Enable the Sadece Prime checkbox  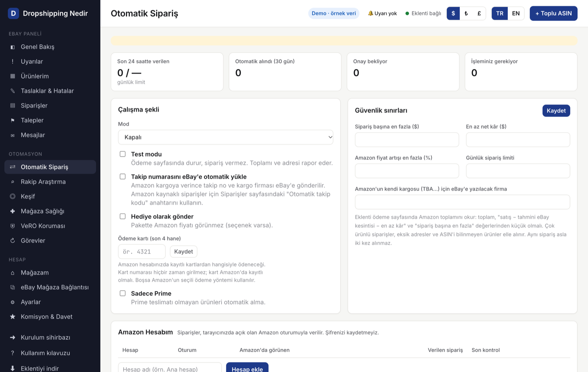point(123,293)
